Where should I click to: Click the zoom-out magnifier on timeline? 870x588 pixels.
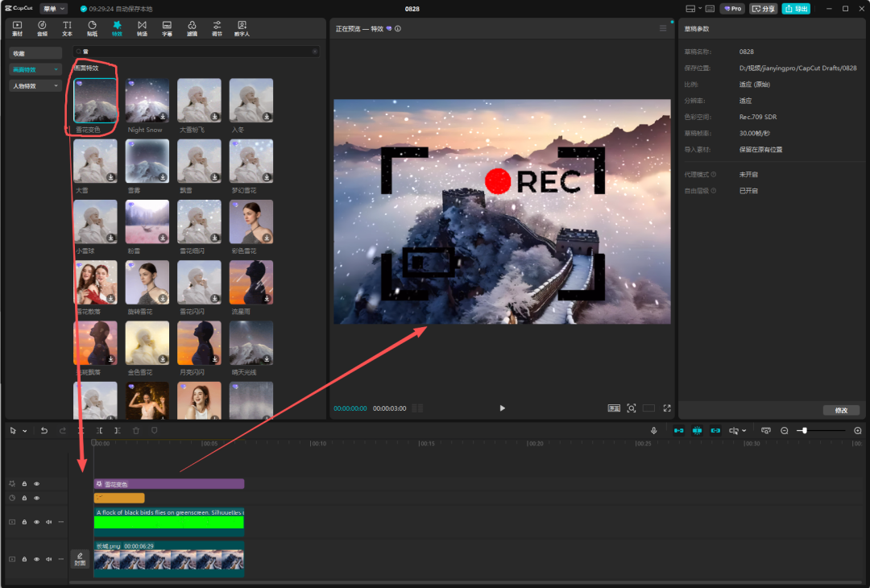(x=785, y=431)
